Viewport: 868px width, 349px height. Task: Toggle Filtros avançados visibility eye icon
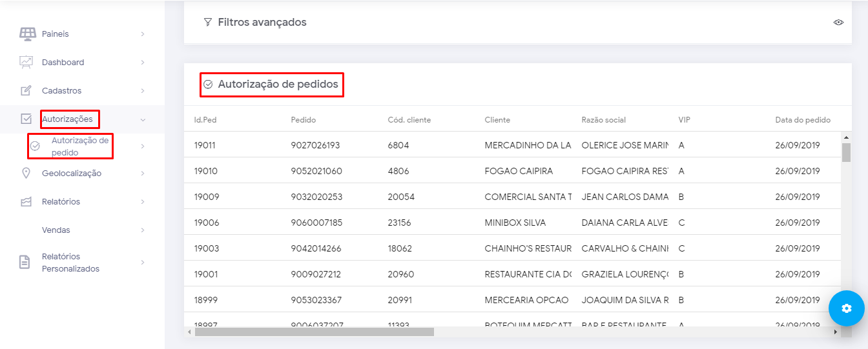(838, 22)
